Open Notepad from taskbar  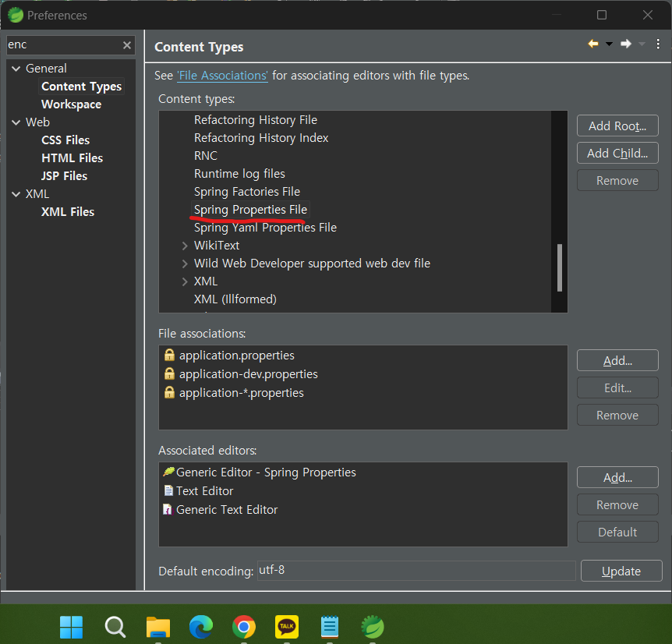pos(330,627)
